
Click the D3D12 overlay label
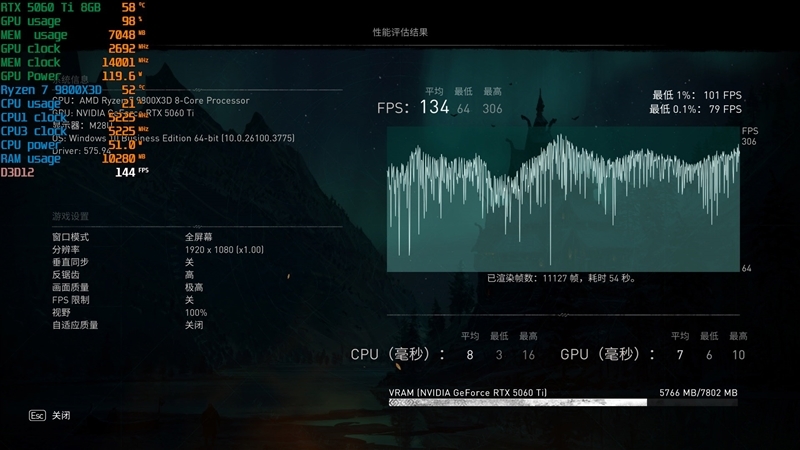point(17,172)
